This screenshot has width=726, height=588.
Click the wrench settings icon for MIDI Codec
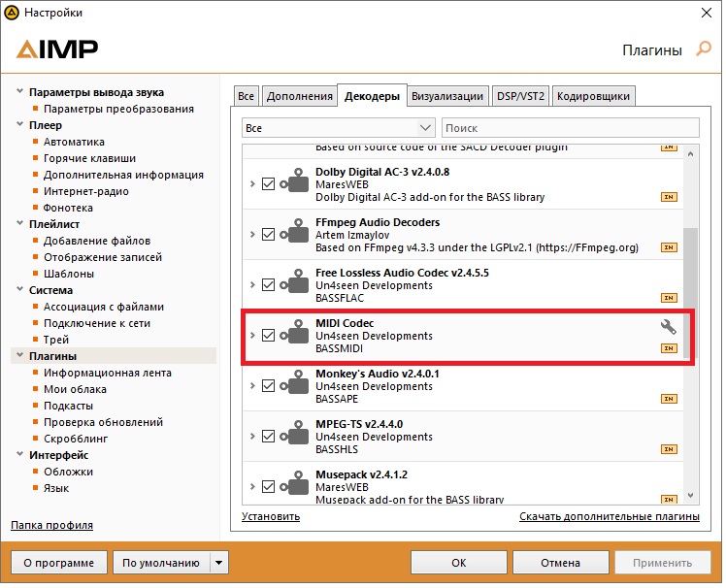click(668, 328)
